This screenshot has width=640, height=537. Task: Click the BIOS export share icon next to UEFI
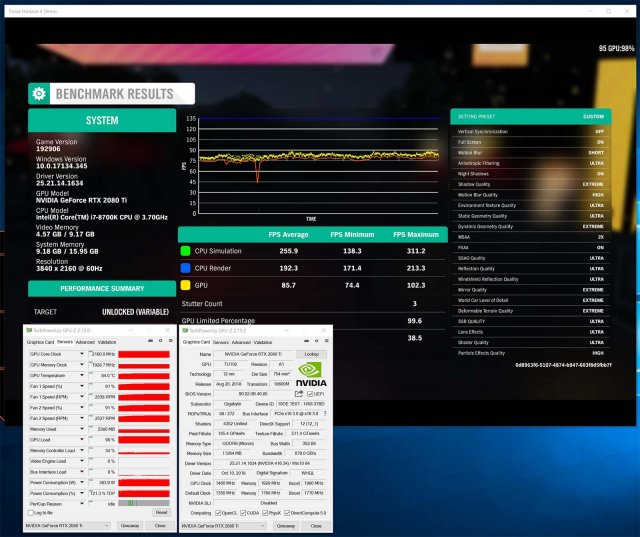click(x=299, y=394)
